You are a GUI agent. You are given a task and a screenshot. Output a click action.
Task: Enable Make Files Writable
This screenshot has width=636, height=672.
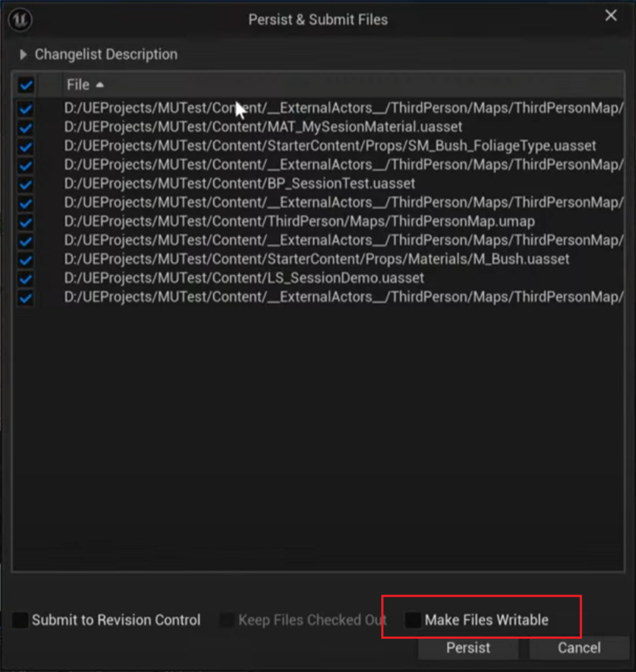point(413,619)
